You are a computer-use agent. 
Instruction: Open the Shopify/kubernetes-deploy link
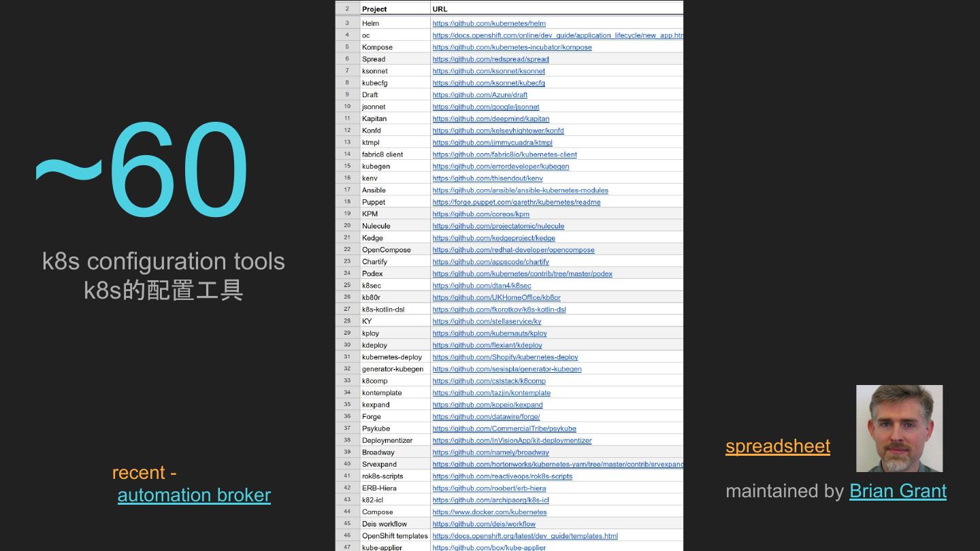(505, 357)
